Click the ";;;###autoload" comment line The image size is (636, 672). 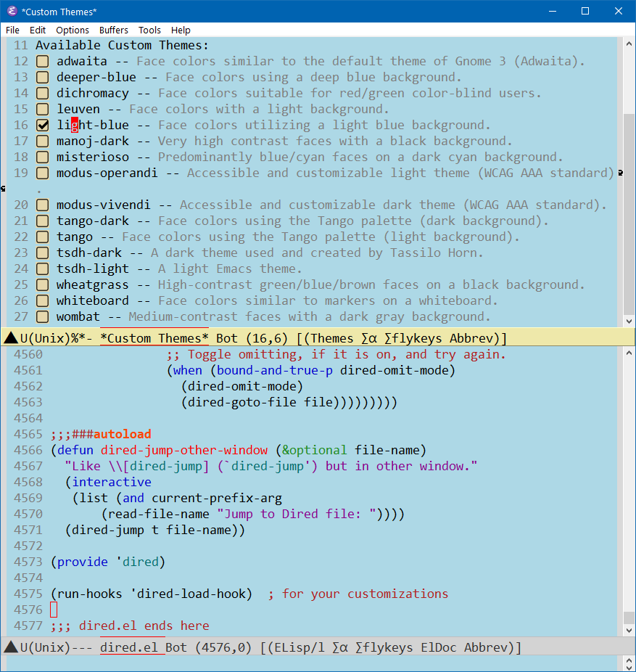[x=101, y=434]
